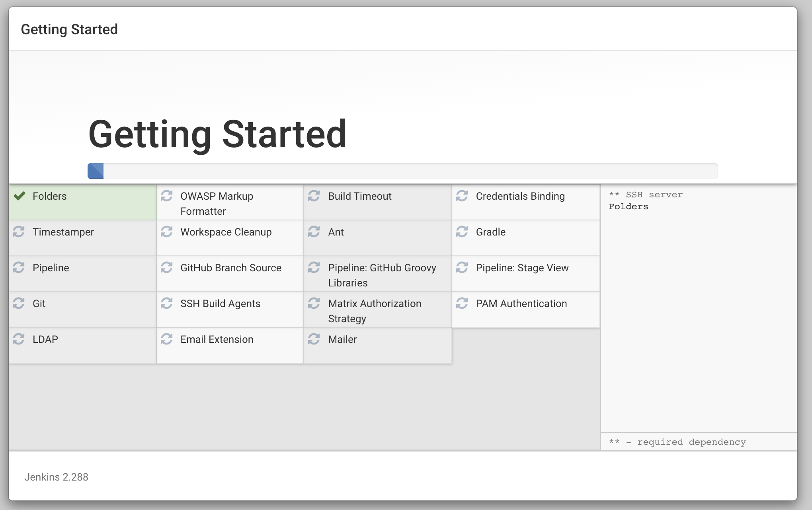Click the small 'Getting Started' dialog title
812x510 pixels.
(x=69, y=29)
